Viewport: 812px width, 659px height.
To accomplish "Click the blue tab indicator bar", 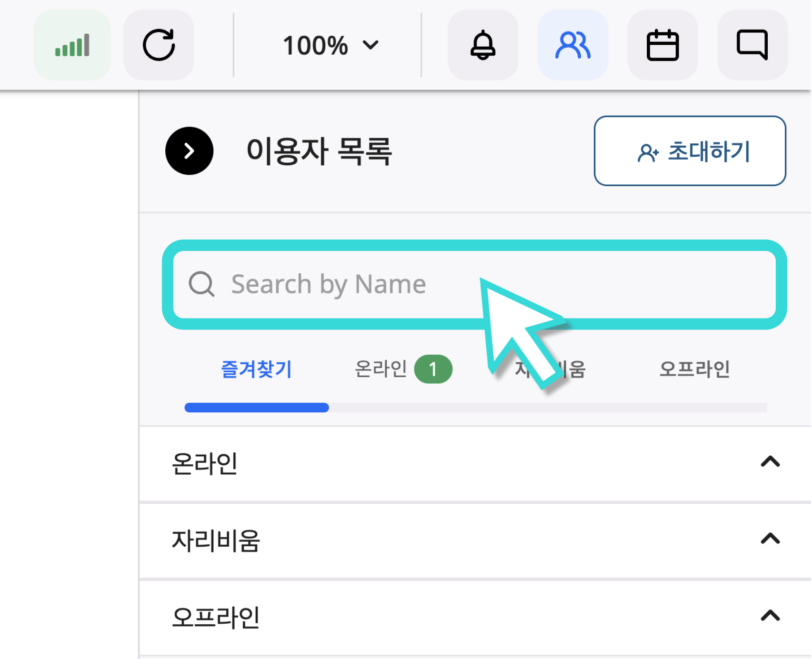I will pos(256,408).
